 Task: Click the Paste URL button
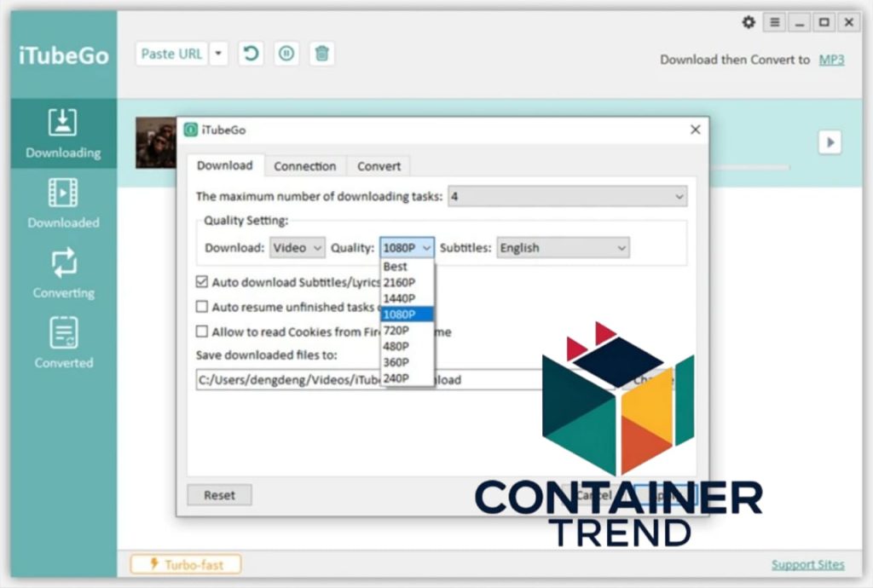[171, 54]
